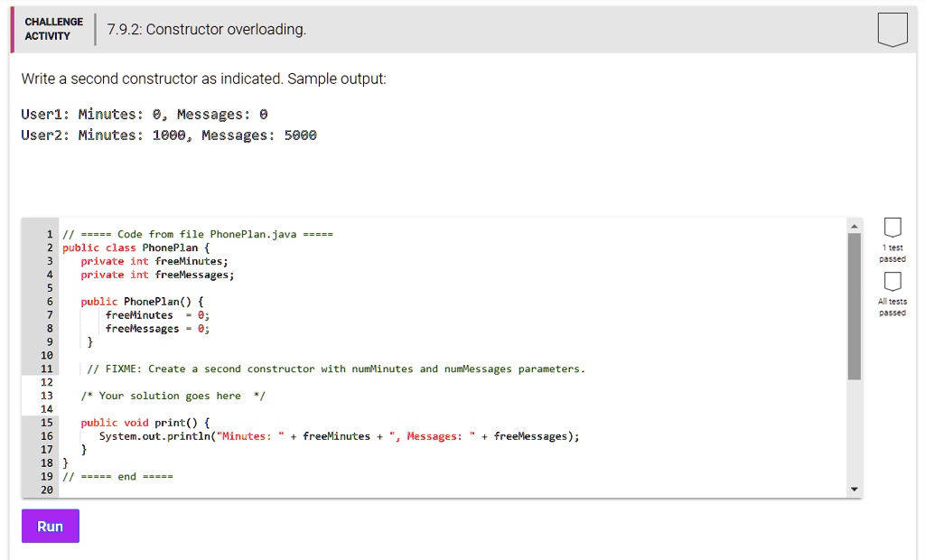
Task: Click the purple Run button
Action: pyautogui.click(x=51, y=526)
